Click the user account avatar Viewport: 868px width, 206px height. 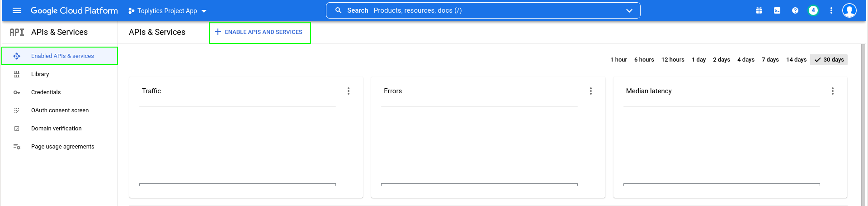(x=849, y=10)
